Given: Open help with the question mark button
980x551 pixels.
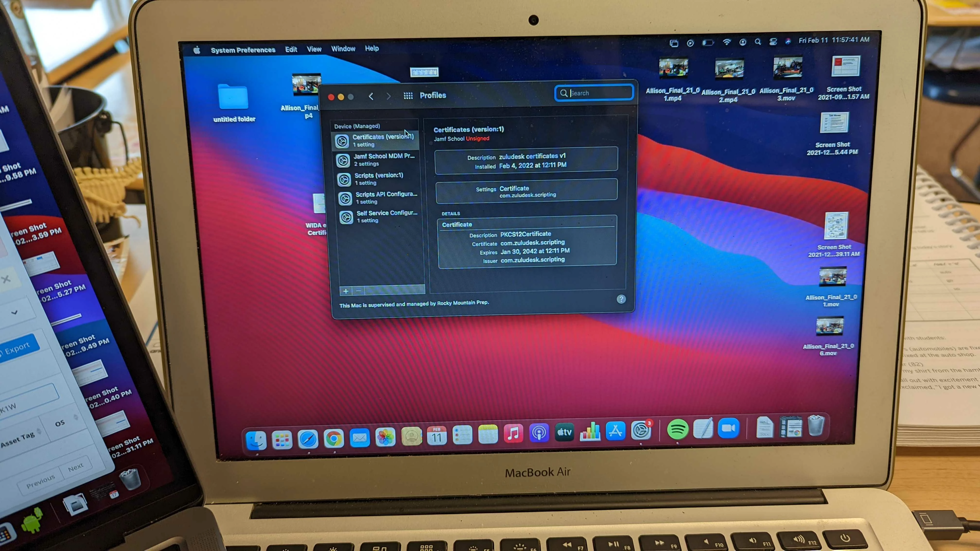Looking at the screenshot, I should 621,299.
